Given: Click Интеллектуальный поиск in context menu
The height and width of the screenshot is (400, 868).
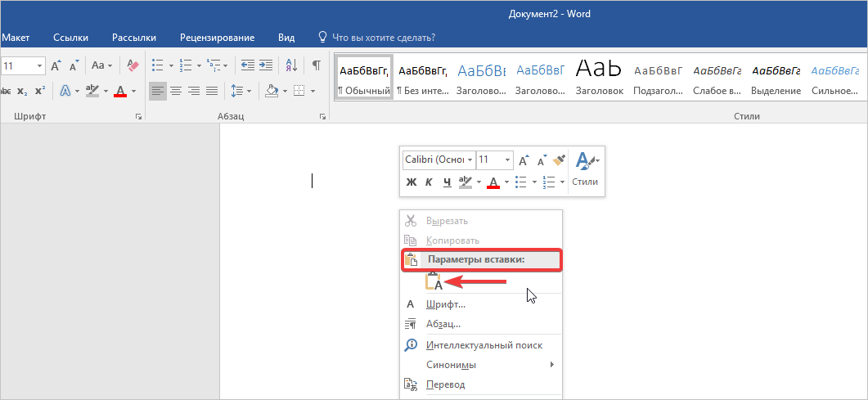Looking at the screenshot, I should [483, 345].
